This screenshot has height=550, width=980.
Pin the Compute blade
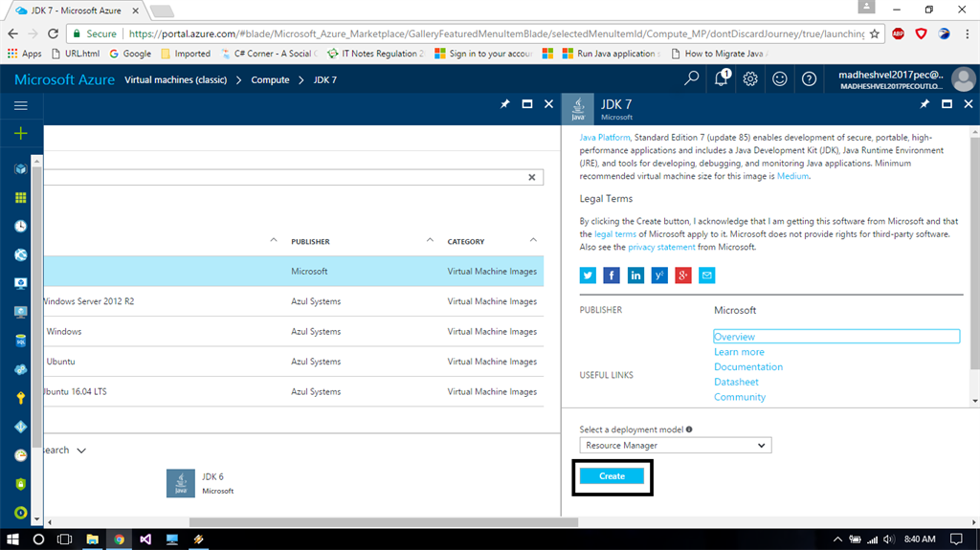click(505, 103)
